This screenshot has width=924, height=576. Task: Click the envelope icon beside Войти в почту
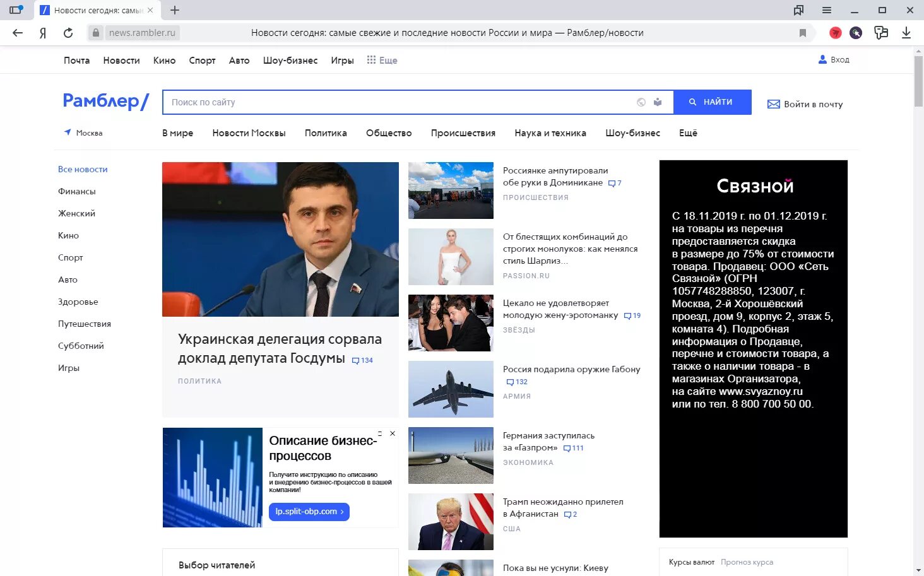pyautogui.click(x=773, y=104)
